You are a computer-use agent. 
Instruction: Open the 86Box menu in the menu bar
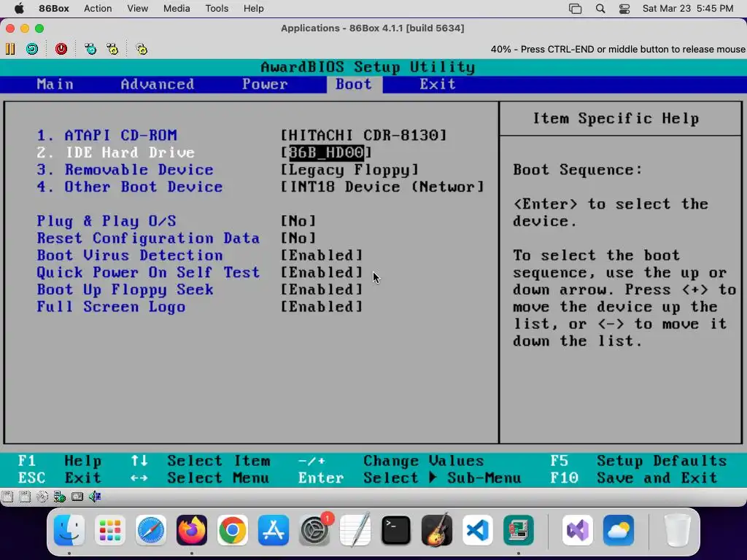54,9
